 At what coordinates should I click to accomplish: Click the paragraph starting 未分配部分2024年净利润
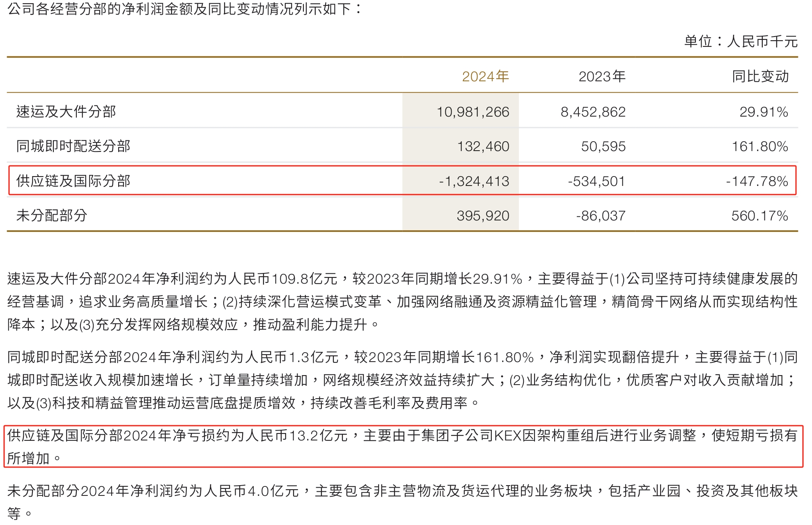tap(402, 502)
